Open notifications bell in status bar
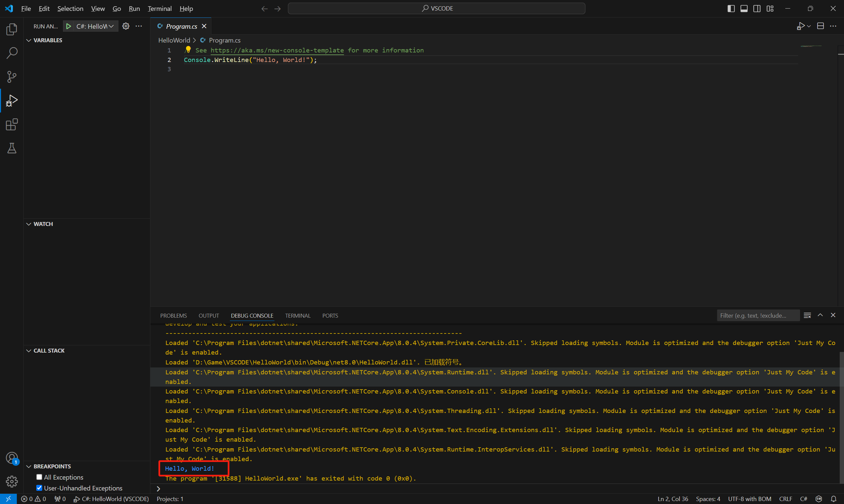 (833, 499)
